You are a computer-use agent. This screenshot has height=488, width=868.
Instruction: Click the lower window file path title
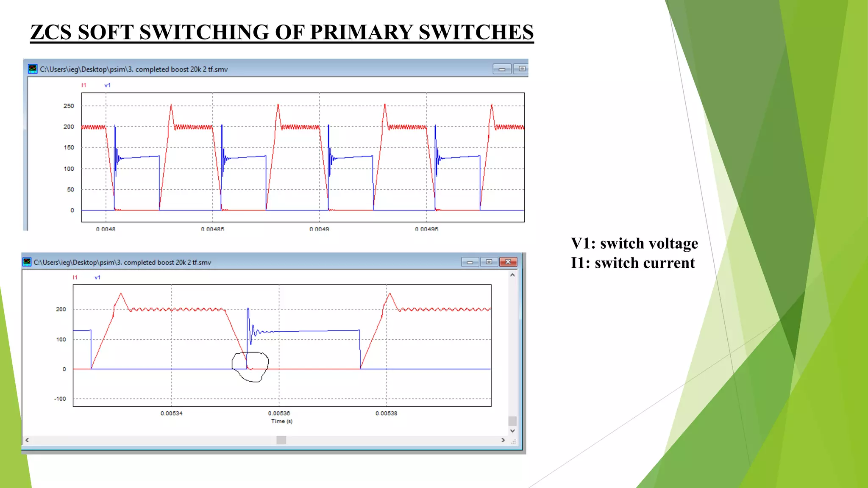coord(122,262)
